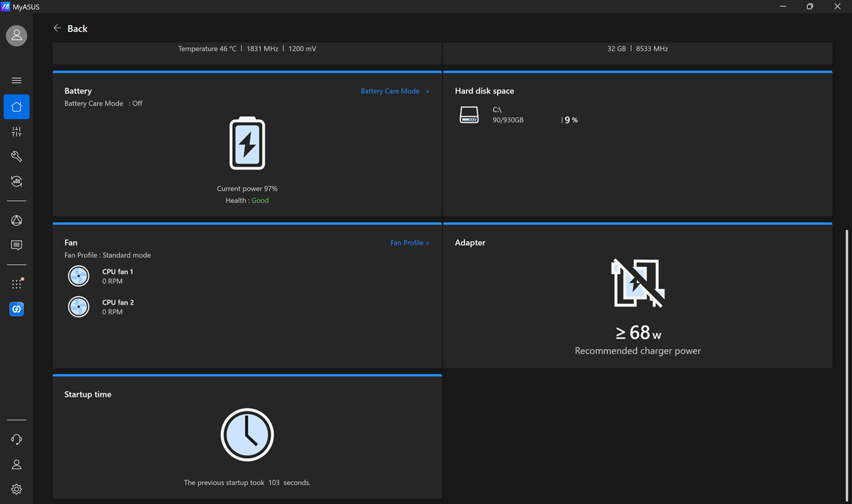Open the Battery Care Mode link
The image size is (852, 504).
click(395, 91)
